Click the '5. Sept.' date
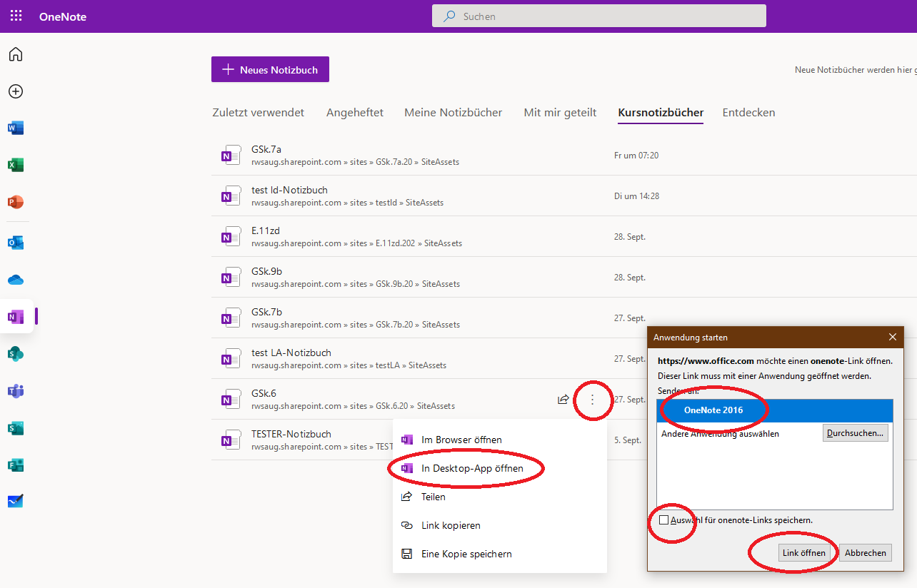Screen dimensions: 917x588 click(628, 440)
